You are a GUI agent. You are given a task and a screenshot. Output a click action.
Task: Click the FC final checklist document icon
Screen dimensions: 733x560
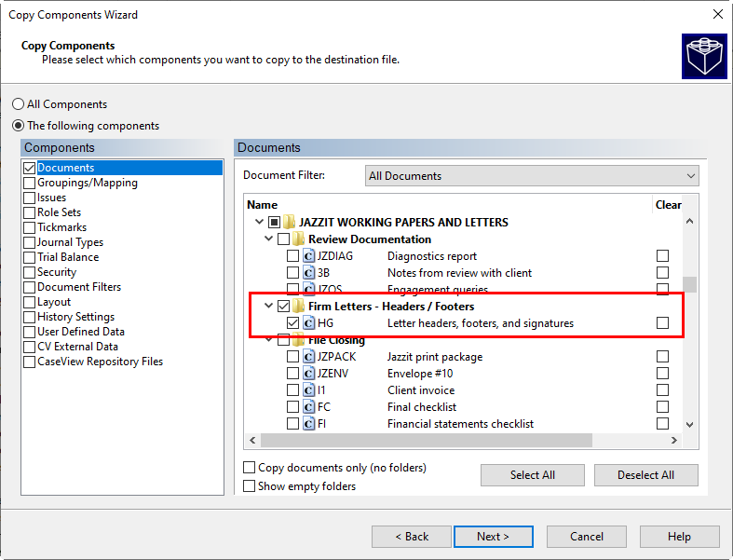(308, 407)
